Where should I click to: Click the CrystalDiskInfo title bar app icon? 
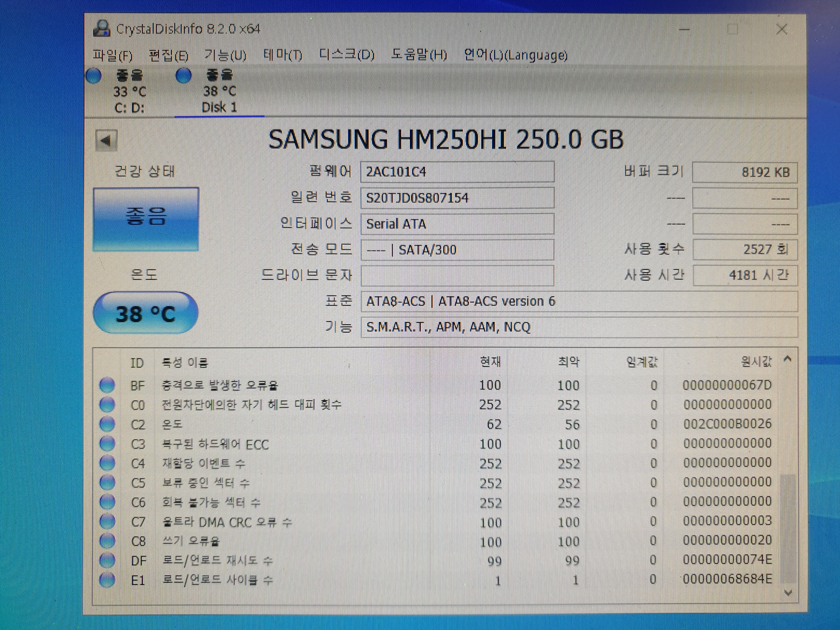102,29
